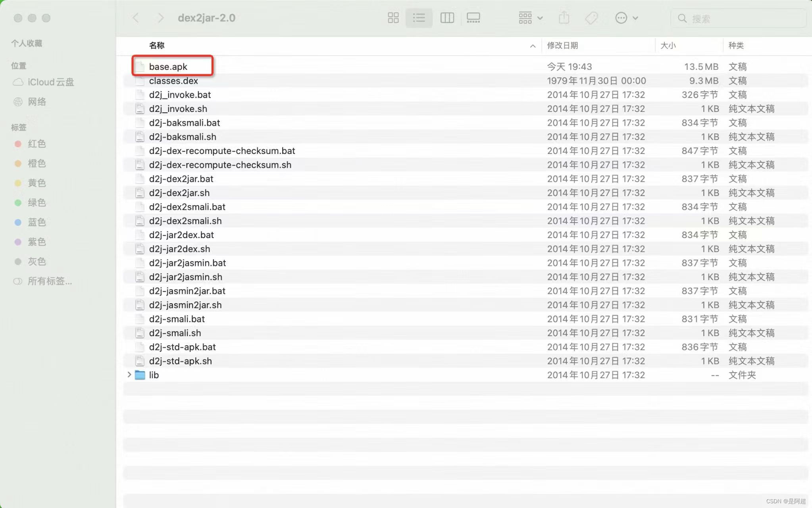
Task: Go back with the left chevron
Action: [x=136, y=18]
